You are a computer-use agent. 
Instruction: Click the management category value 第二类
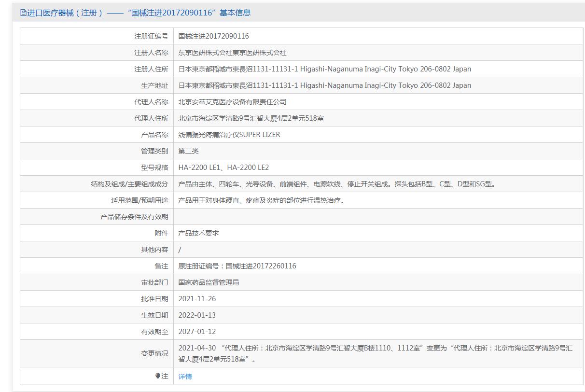click(x=188, y=151)
